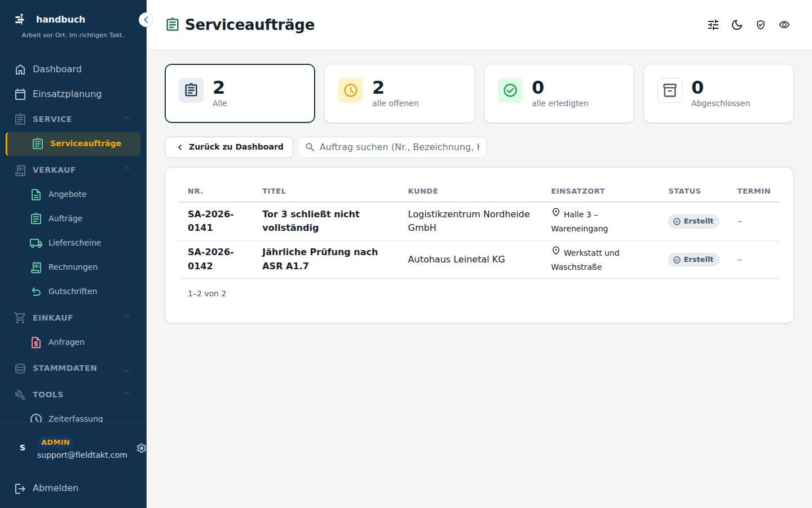Open user settings gear icon
This screenshot has height=508, width=812.
pyautogui.click(x=141, y=448)
